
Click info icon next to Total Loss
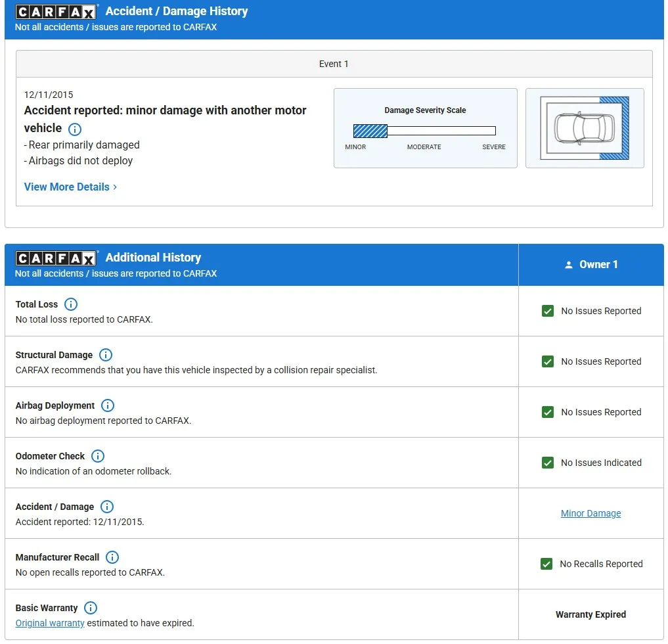(71, 304)
